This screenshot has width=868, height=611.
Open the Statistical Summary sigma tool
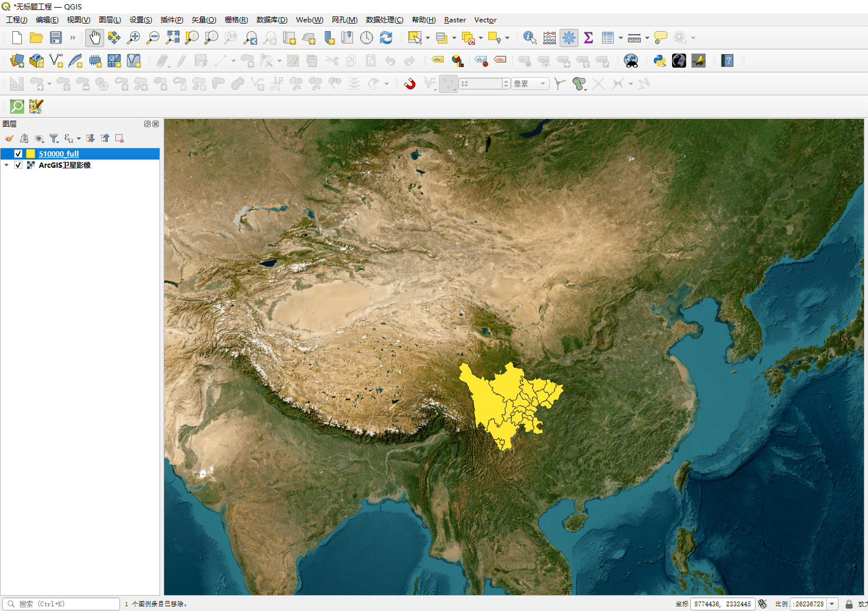coord(588,38)
